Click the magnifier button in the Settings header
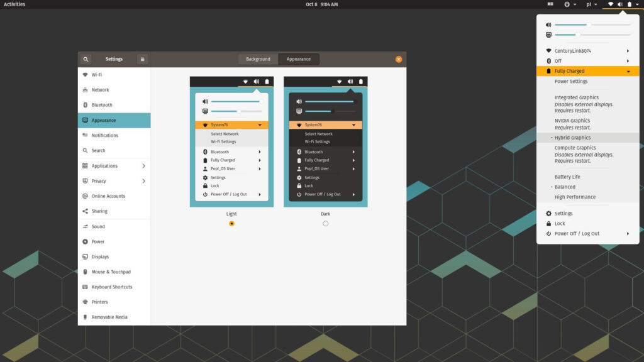This screenshot has height=362, width=644. tap(86, 59)
